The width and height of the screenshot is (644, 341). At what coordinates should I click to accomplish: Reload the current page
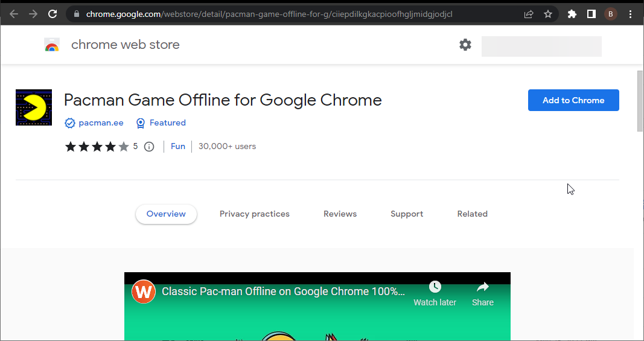click(53, 14)
